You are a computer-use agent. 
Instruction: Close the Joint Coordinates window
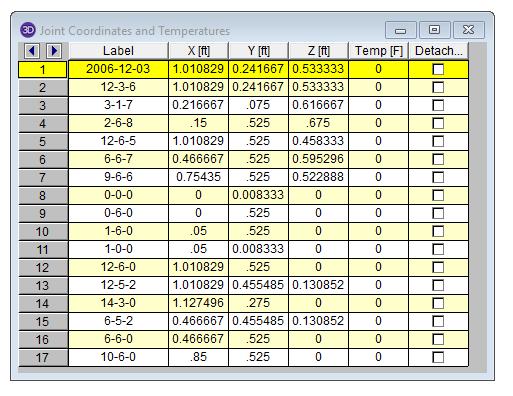pyautogui.click(x=469, y=30)
